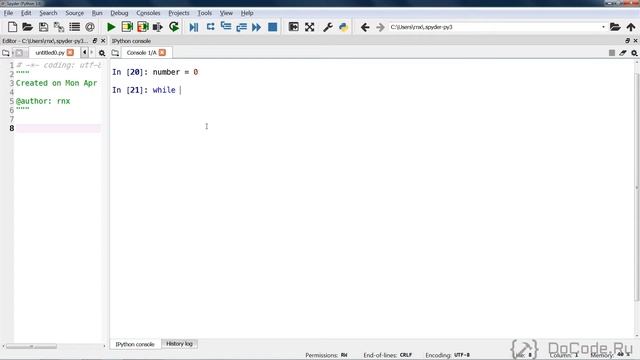The image size is (640, 360).
Task: Continue execution until next breakpoint
Action: click(256, 27)
